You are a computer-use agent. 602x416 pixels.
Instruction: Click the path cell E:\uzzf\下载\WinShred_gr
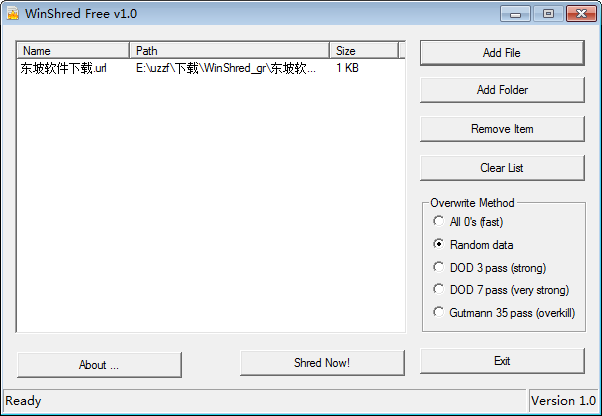pyautogui.click(x=226, y=68)
